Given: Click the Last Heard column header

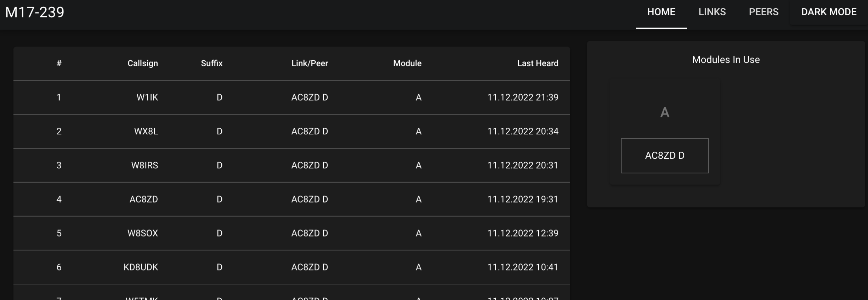Looking at the screenshot, I should (x=537, y=63).
